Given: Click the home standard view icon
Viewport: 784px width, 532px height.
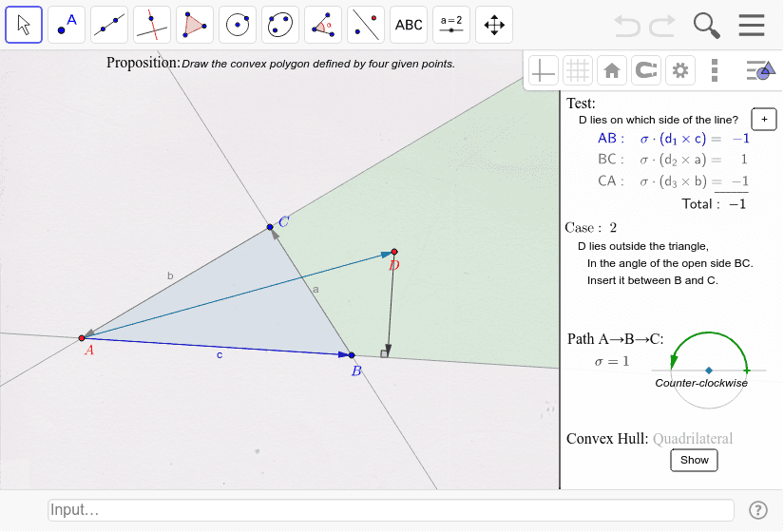Looking at the screenshot, I should point(611,70).
